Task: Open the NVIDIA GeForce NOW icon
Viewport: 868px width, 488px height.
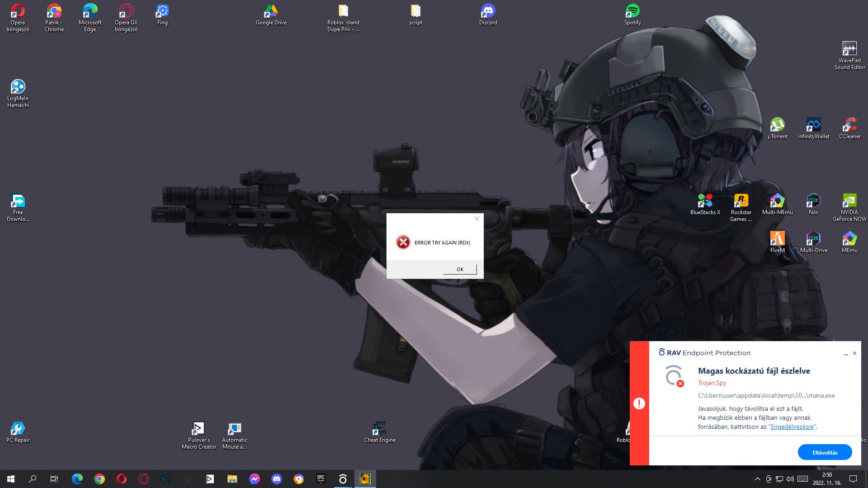Action: pyautogui.click(x=849, y=201)
